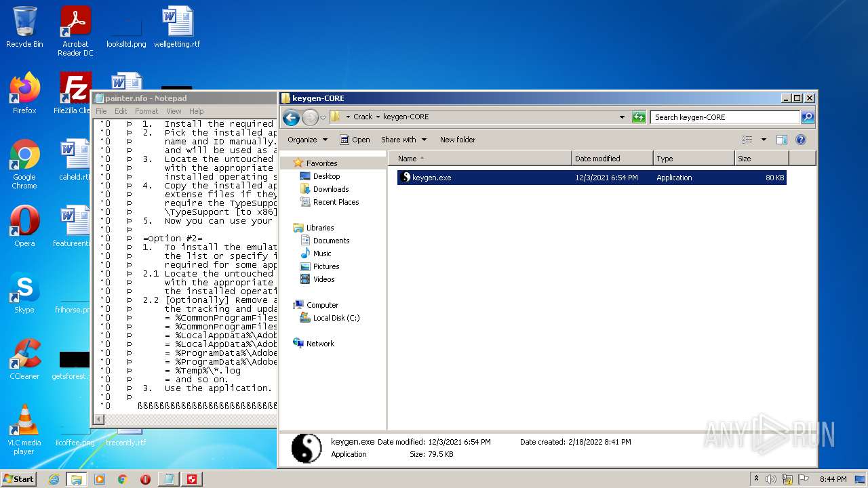This screenshot has height=488, width=868.
Task: Click New folder button
Action: pos(458,140)
